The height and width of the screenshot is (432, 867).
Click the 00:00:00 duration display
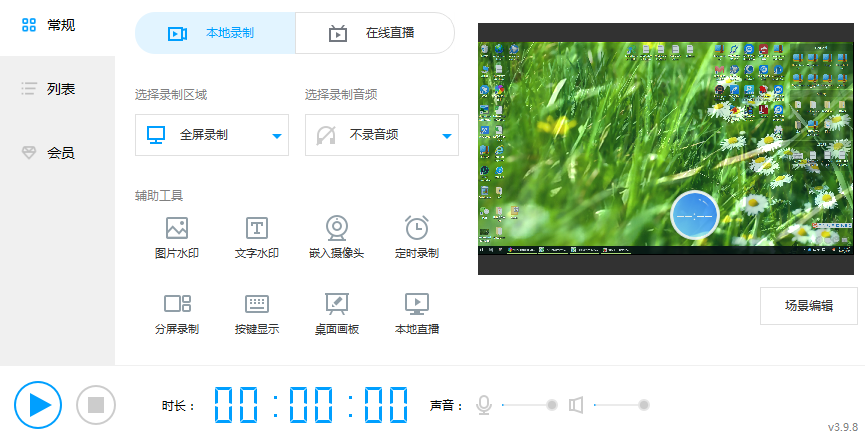pos(311,405)
